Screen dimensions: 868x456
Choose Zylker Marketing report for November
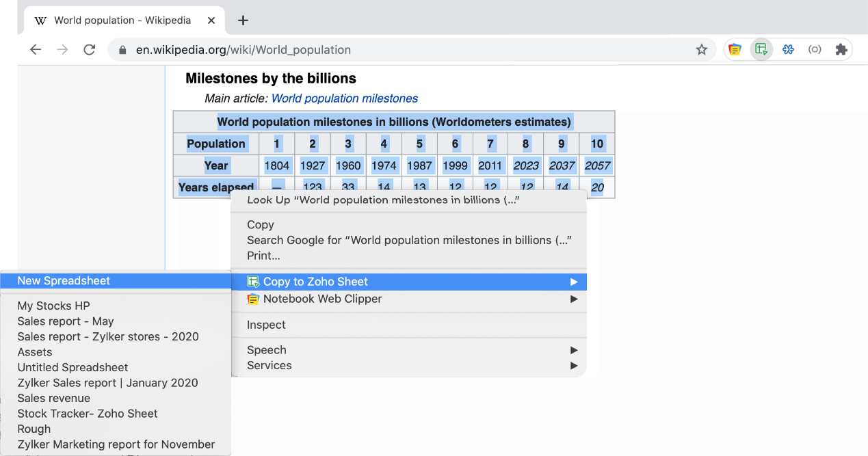(116, 444)
